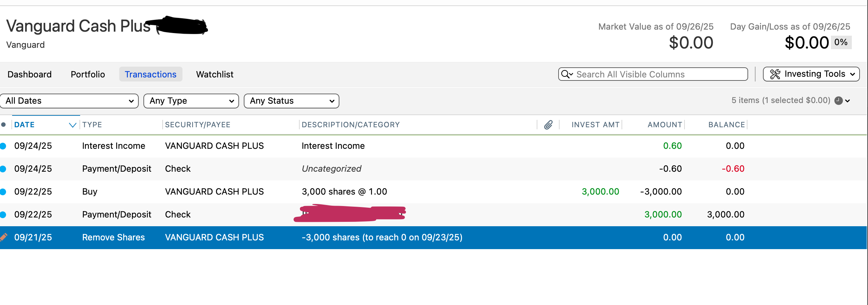Click the -3,000.00 amount on Buy row
The width and height of the screenshot is (868, 305).
pyautogui.click(x=661, y=192)
